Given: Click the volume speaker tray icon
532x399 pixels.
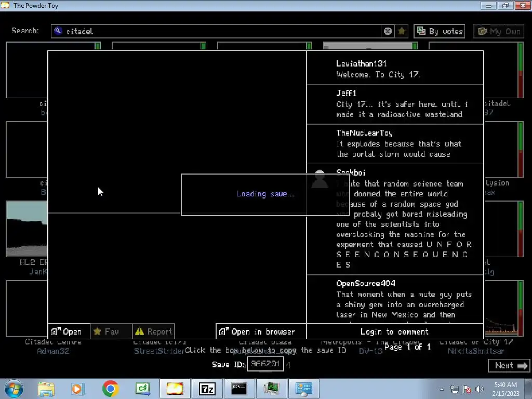Looking at the screenshot, I should [480, 389].
